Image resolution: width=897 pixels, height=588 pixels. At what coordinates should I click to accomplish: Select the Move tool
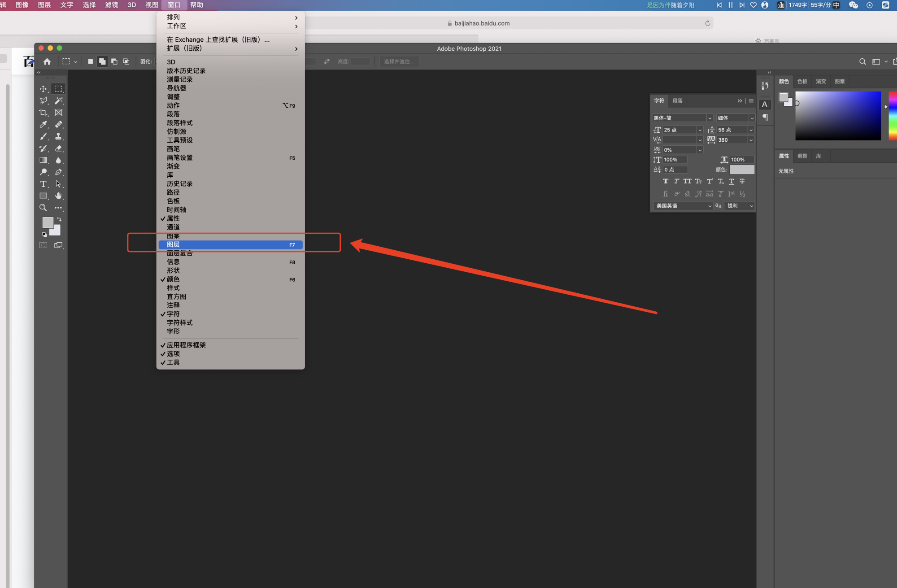pyautogui.click(x=43, y=89)
